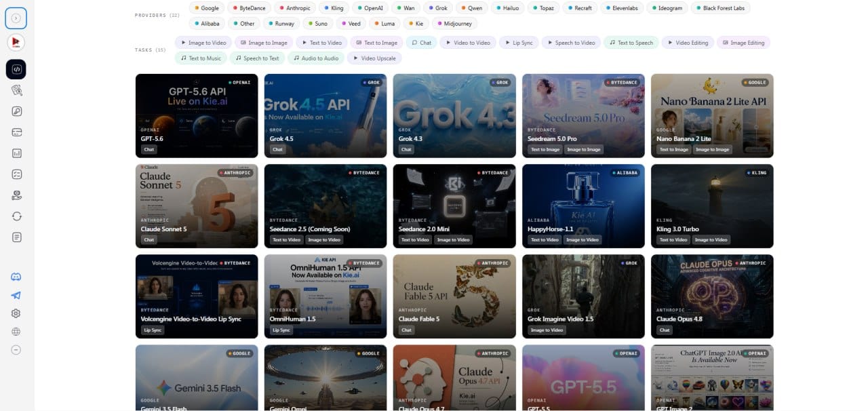This screenshot has height=411, width=868.
Task: Toggle the Wan provider filter
Action: tap(406, 8)
